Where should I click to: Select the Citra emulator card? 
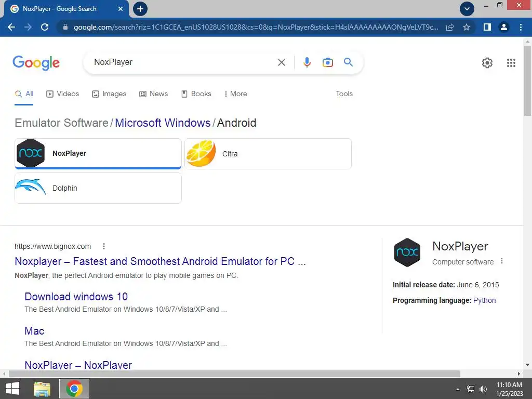click(x=268, y=154)
